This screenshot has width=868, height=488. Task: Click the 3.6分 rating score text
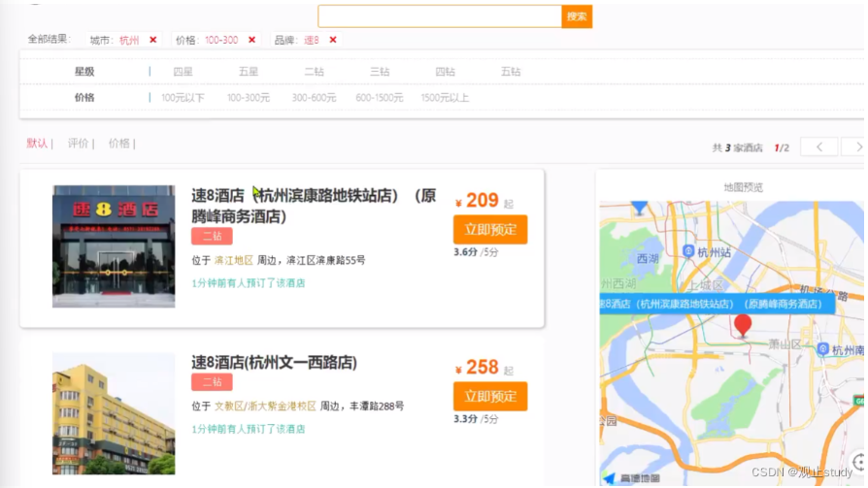point(465,252)
